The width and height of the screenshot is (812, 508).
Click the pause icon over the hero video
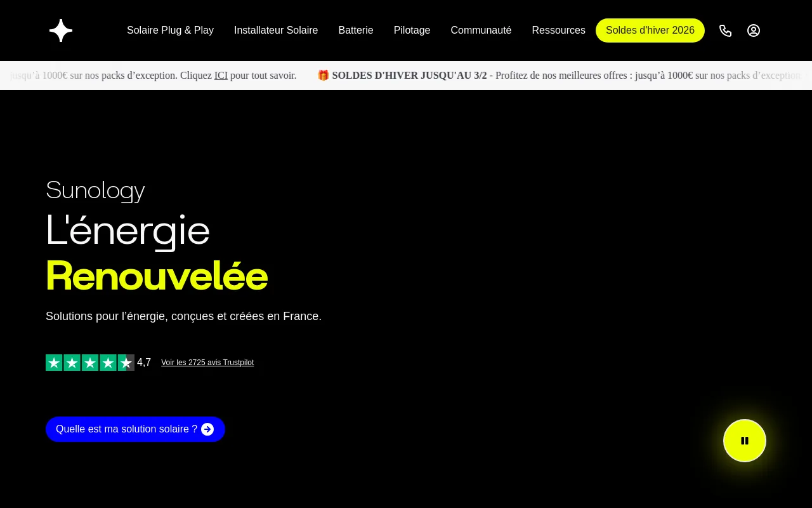tap(745, 441)
